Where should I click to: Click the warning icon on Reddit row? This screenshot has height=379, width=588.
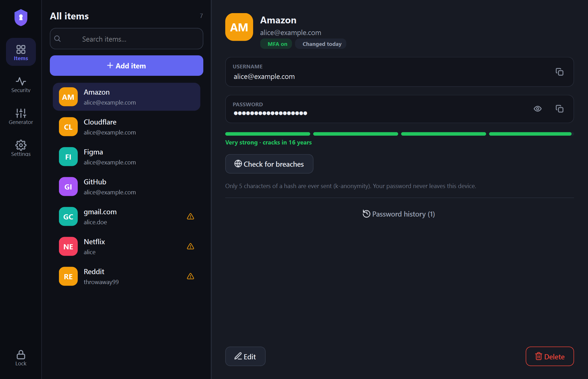tap(190, 276)
